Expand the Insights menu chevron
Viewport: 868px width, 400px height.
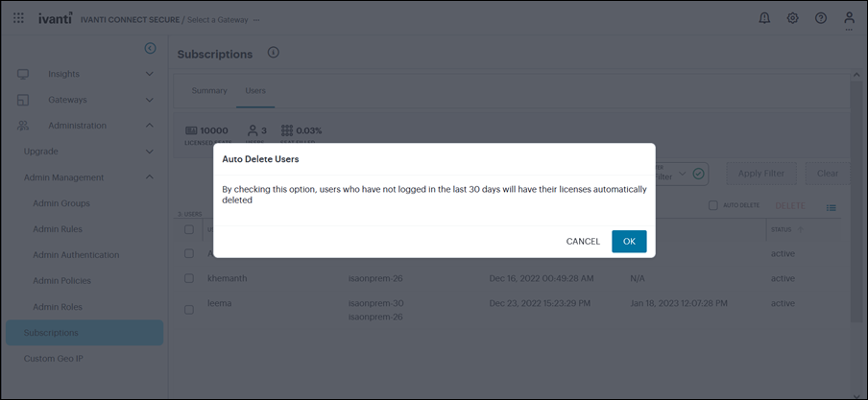[150, 74]
